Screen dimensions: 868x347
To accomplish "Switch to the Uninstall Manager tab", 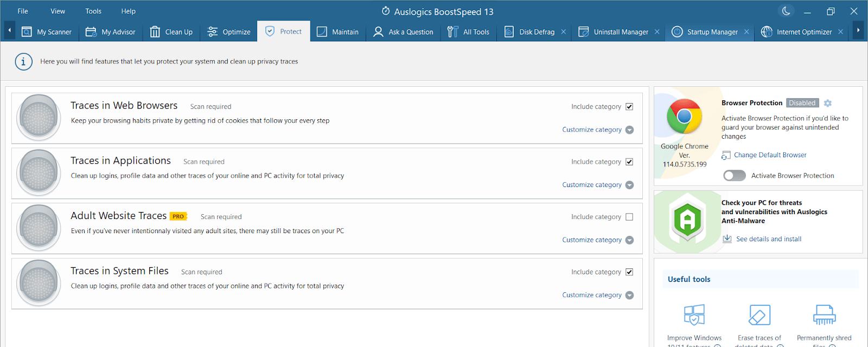I will (614, 32).
